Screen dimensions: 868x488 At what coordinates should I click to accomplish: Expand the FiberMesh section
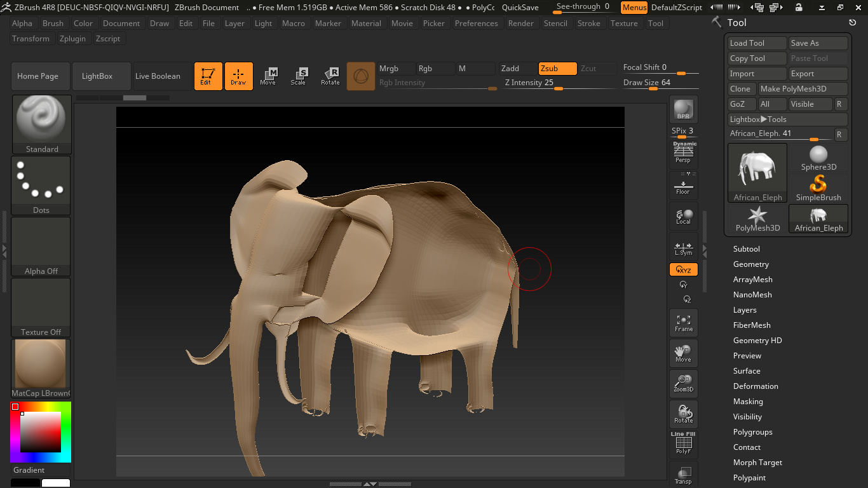pyautogui.click(x=752, y=325)
